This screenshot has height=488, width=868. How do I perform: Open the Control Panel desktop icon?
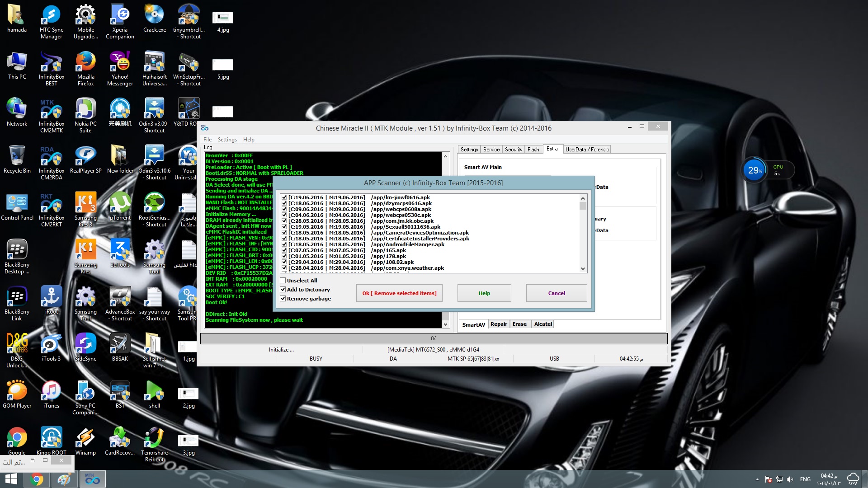pyautogui.click(x=17, y=206)
